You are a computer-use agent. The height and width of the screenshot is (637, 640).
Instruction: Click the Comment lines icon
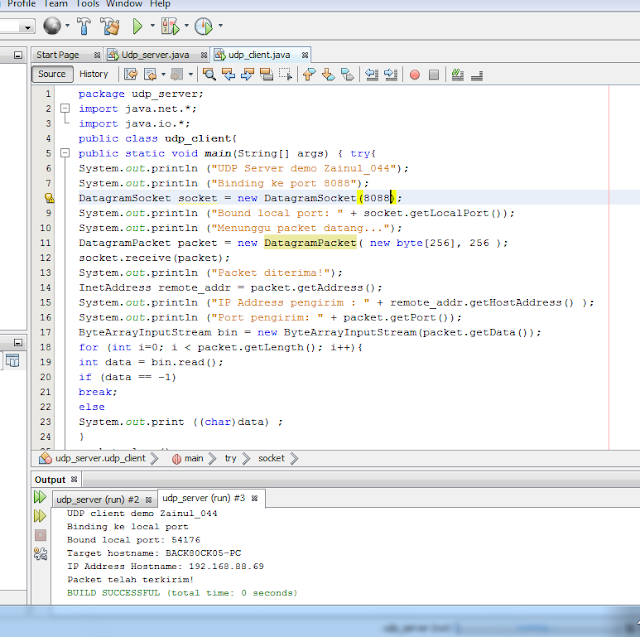[x=458, y=74]
